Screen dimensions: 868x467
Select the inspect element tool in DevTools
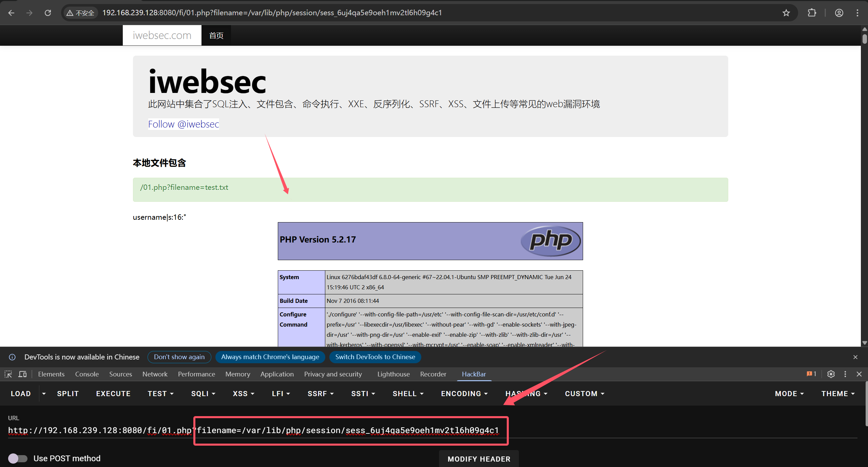pyautogui.click(x=8, y=374)
